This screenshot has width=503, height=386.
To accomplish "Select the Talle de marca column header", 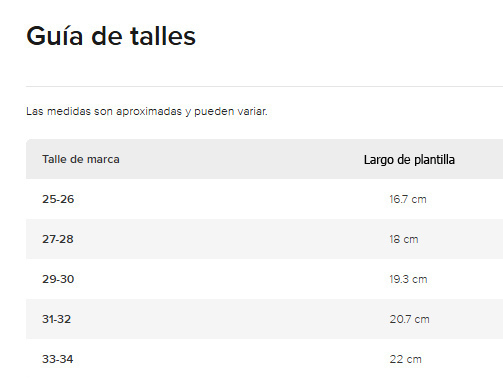I will pyautogui.click(x=81, y=159).
